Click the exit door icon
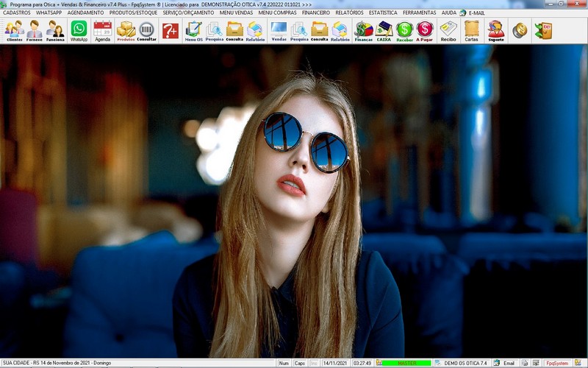Image resolution: width=588 pixels, height=368 pixels. coord(543,30)
